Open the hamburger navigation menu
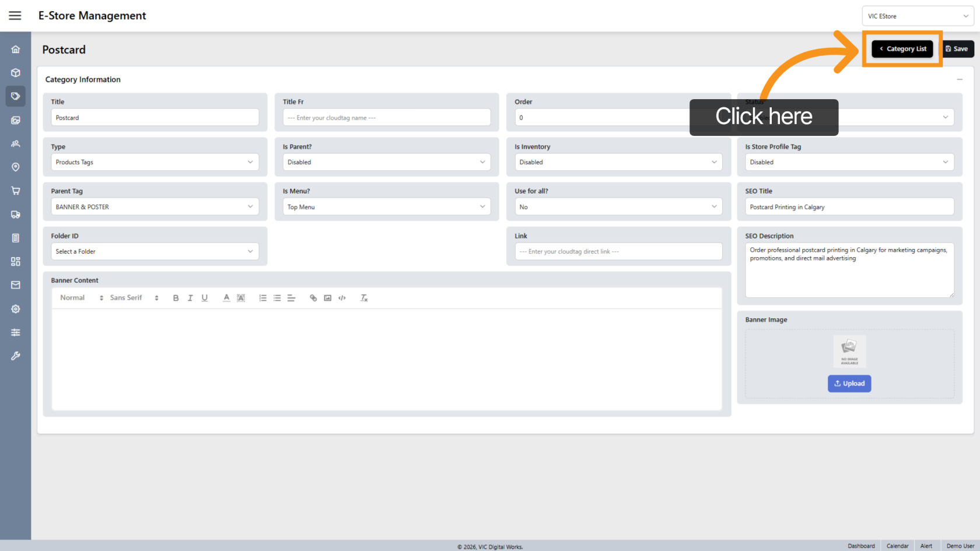This screenshot has height=551, width=980. tap(15, 16)
